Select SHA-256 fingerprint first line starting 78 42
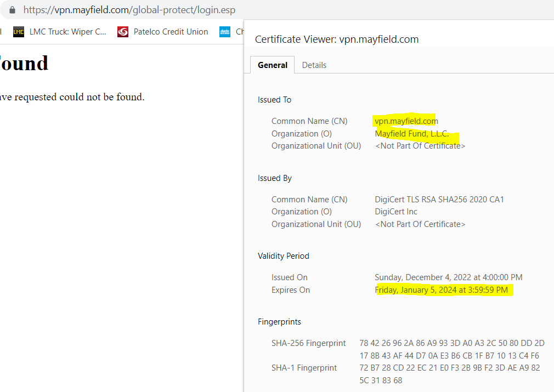The height and width of the screenshot is (392, 554). tap(452, 343)
